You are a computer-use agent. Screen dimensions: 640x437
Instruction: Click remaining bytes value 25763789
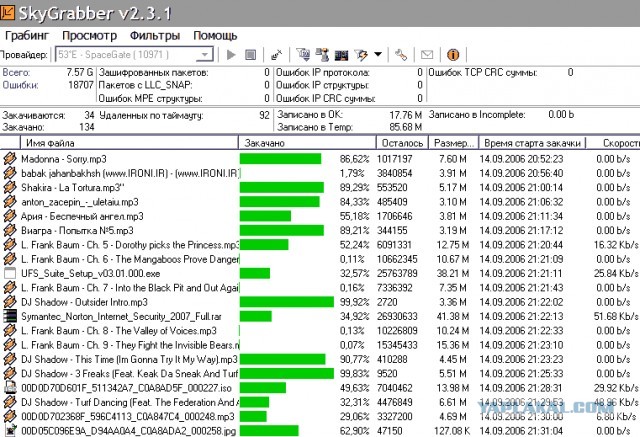[397, 273]
